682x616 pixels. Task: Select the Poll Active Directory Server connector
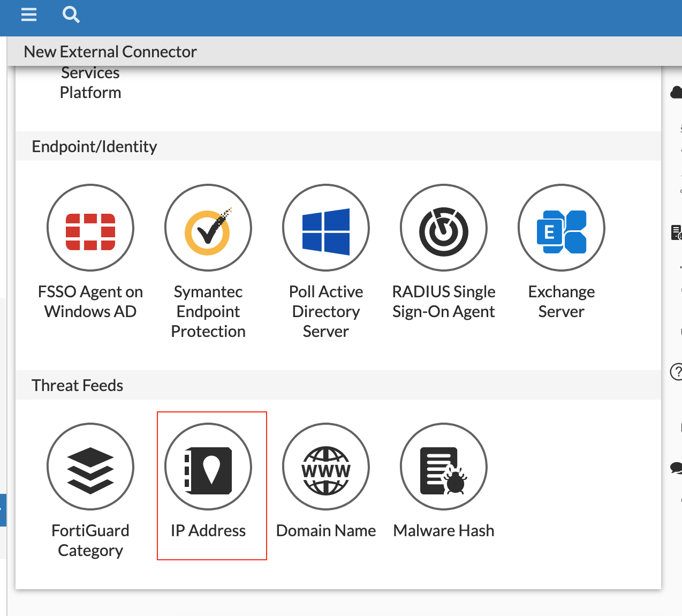tap(325, 228)
